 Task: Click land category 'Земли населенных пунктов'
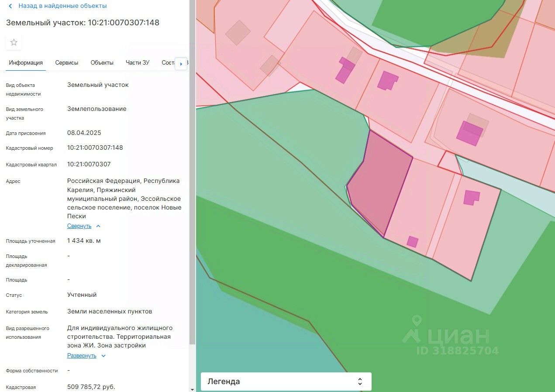point(110,311)
